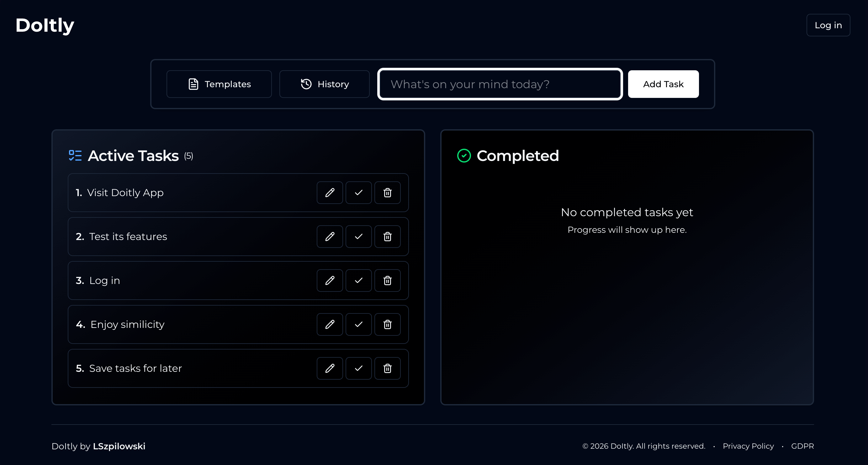This screenshot has width=868, height=465.
Task: Click the trash icon on "Visit Doitly App"
Action: [387, 193]
